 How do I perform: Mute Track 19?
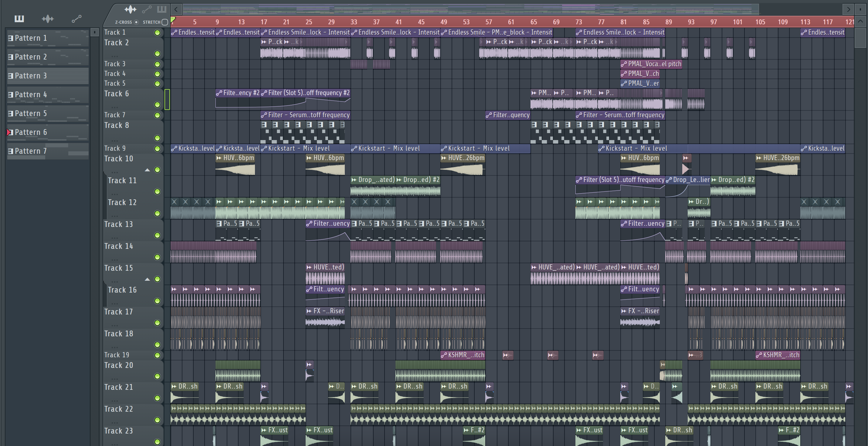tap(157, 355)
